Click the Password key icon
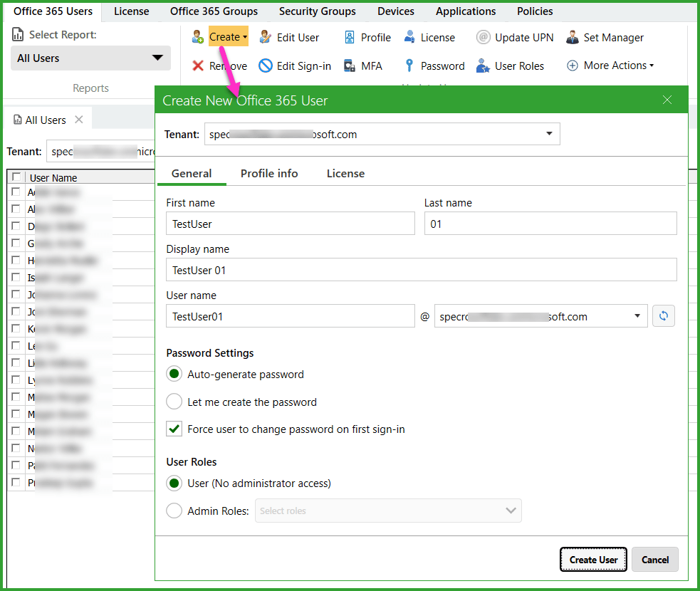700x591 pixels. 409,66
